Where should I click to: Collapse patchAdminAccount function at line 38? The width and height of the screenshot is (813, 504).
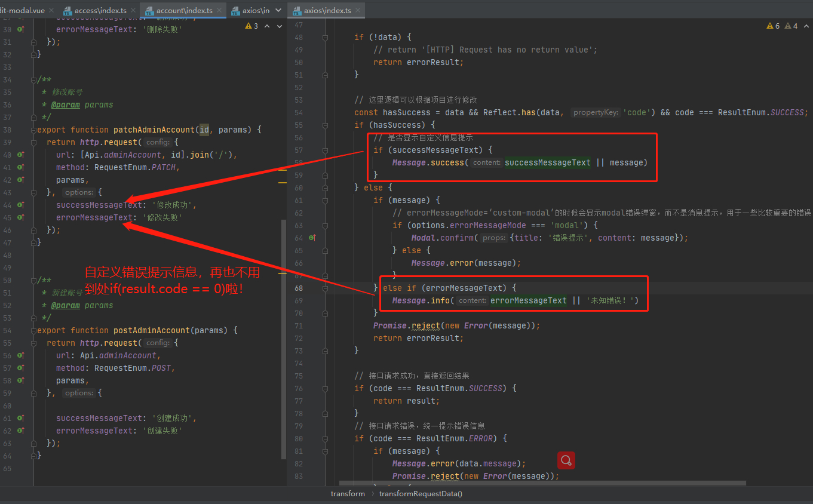[x=34, y=130]
